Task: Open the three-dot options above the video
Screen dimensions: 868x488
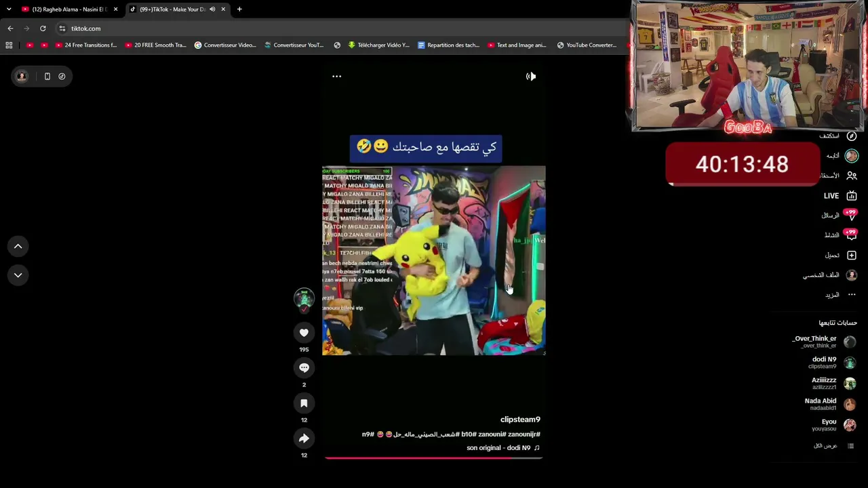Action: tap(336, 77)
